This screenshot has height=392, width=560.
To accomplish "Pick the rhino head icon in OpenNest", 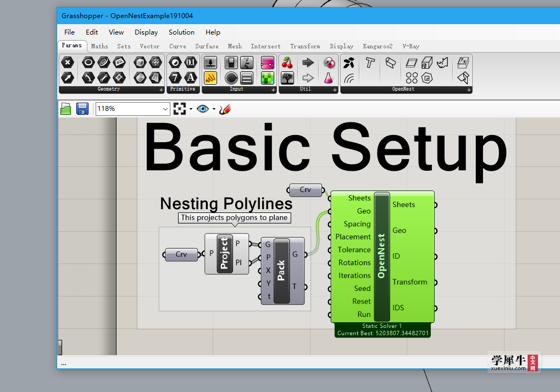I will tap(442, 63).
